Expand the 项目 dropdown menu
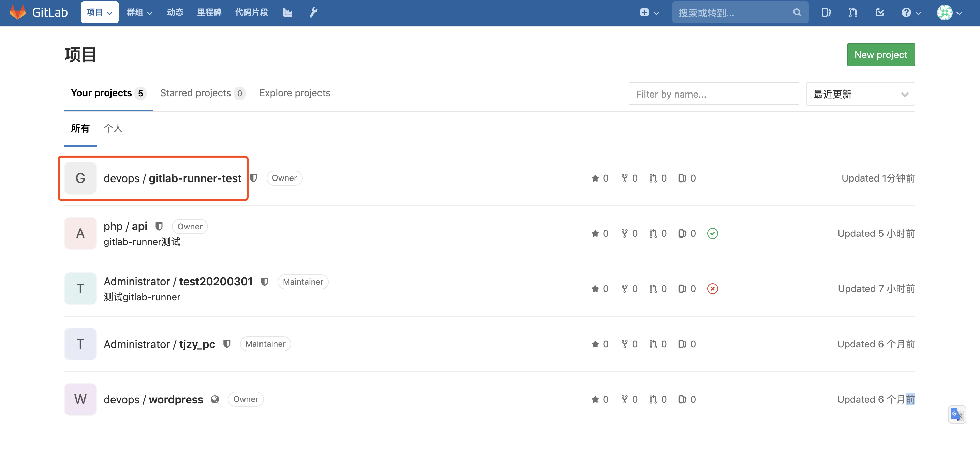This screenshot has width=980, height=460. click(x=99, y=12)
